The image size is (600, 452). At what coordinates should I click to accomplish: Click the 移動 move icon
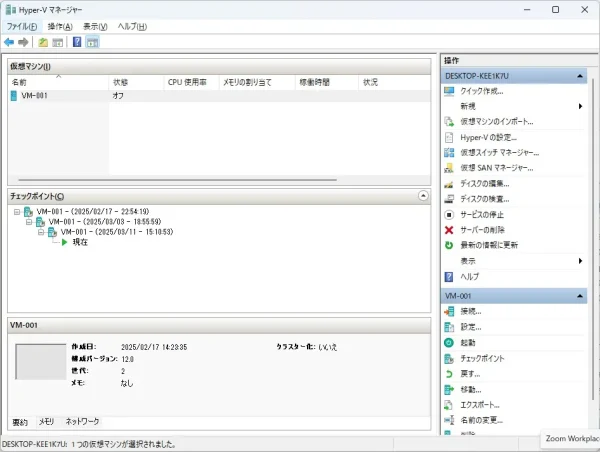pos(449,390)
